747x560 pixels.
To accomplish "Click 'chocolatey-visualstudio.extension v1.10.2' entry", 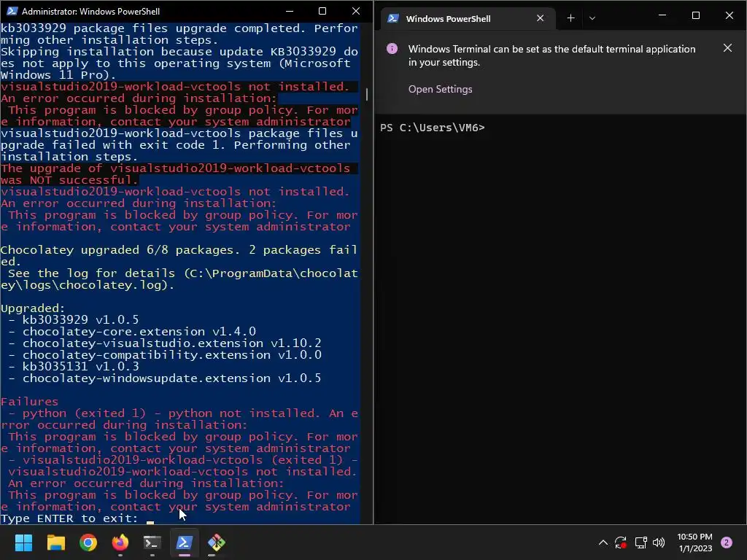I will pos(171,343).
